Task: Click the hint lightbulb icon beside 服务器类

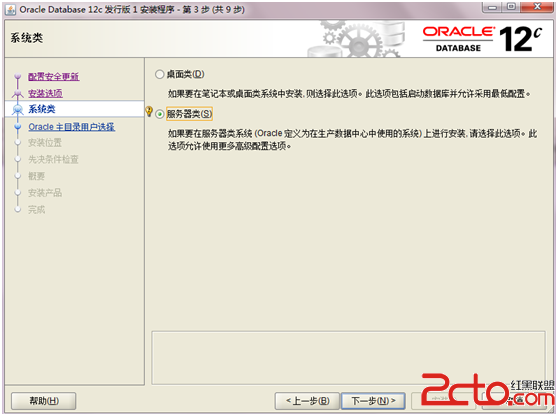Action: coord(149,111)
